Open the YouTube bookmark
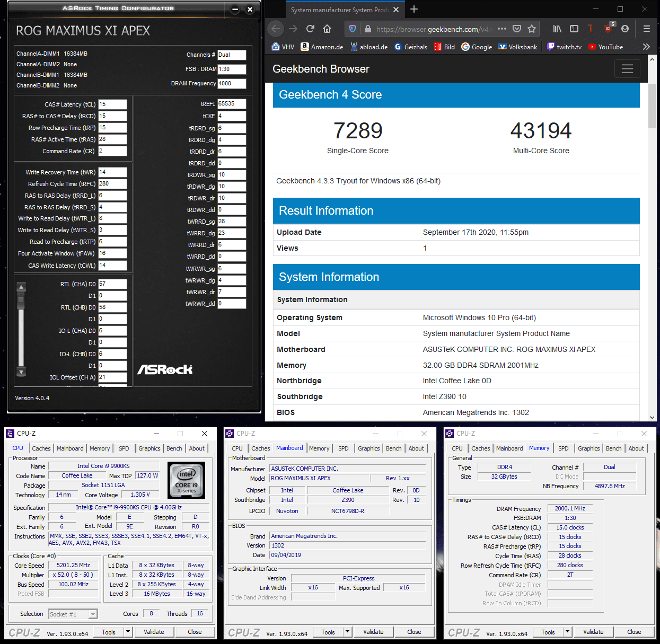This screenshot has height=644, width=660. [605, 47]
